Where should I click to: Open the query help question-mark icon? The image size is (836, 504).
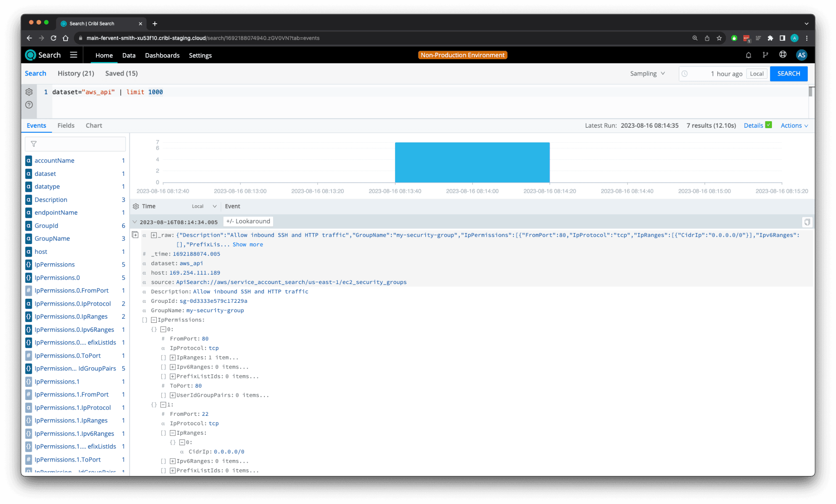tap(29, 105)
